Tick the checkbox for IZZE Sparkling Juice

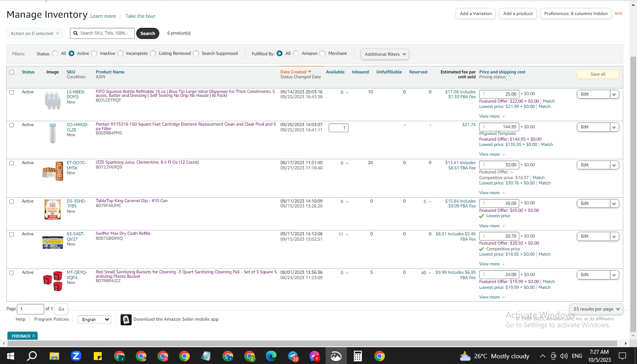click(x=12, y=163)
